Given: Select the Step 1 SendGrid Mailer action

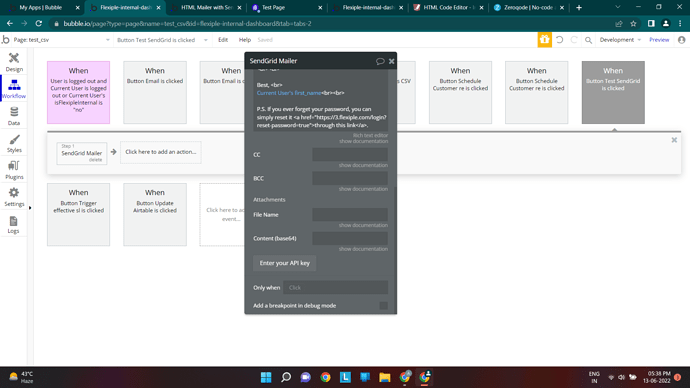Looking at the screenshot, I should (81, 153).
